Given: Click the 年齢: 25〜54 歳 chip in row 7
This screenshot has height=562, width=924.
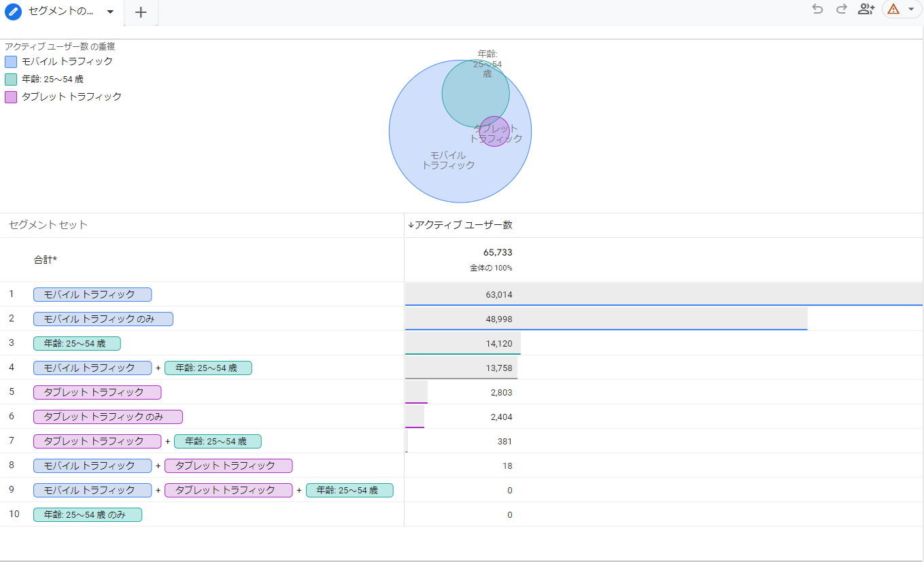Looking at the screenshot, I should pos(218,441).
